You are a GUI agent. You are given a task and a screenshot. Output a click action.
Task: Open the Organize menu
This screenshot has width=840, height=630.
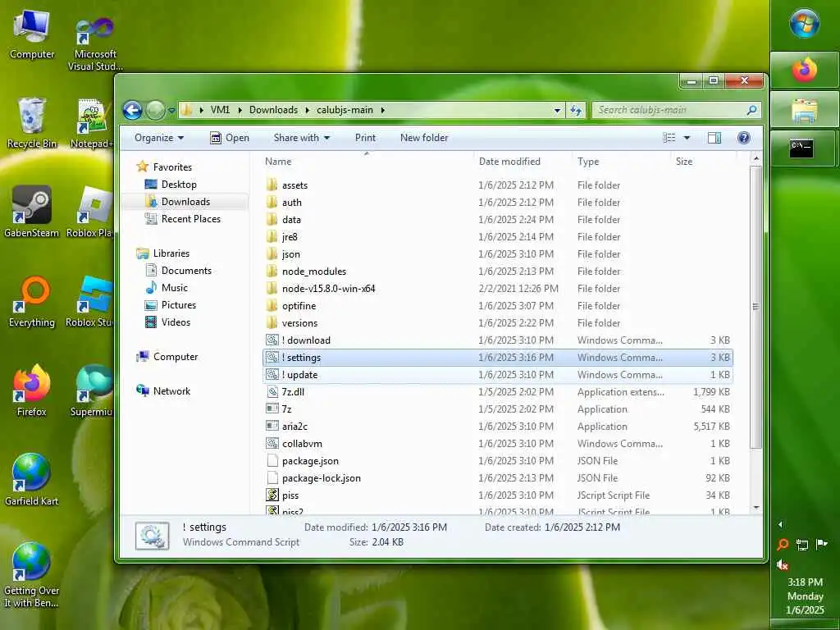tap(158, 138)
